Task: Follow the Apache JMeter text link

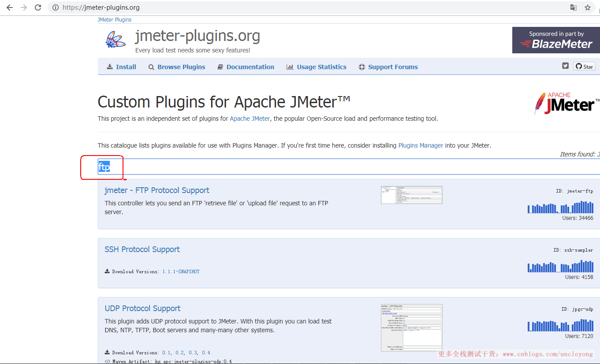Action: (x=250, y=119)
